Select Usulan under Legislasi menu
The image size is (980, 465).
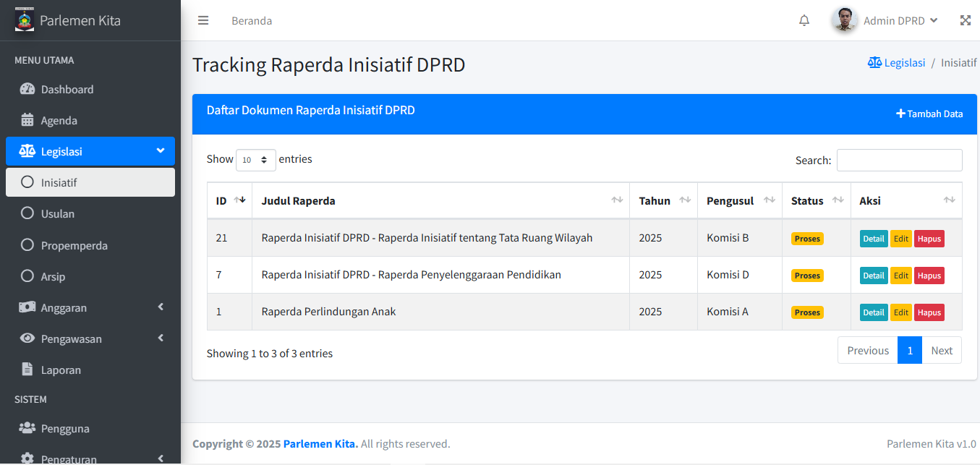click(x=58, y=214)
